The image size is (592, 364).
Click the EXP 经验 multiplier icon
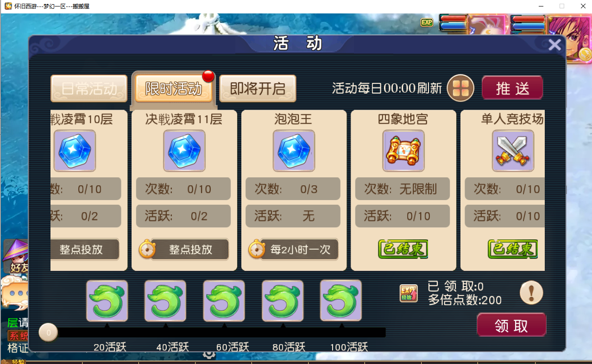coord(409,294)
